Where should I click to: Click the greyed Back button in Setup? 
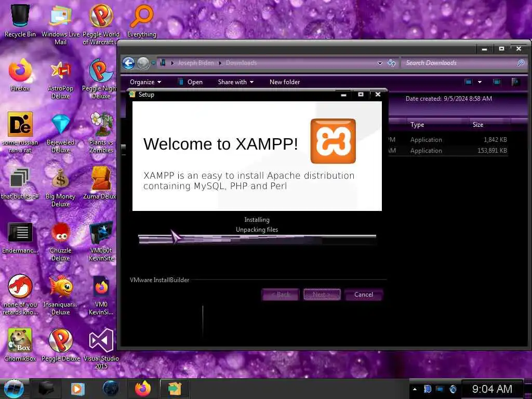click(x=281, y=295)
